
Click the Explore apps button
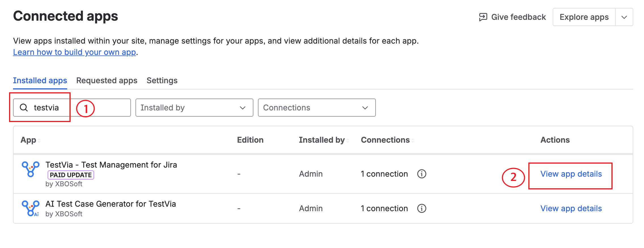584,17
